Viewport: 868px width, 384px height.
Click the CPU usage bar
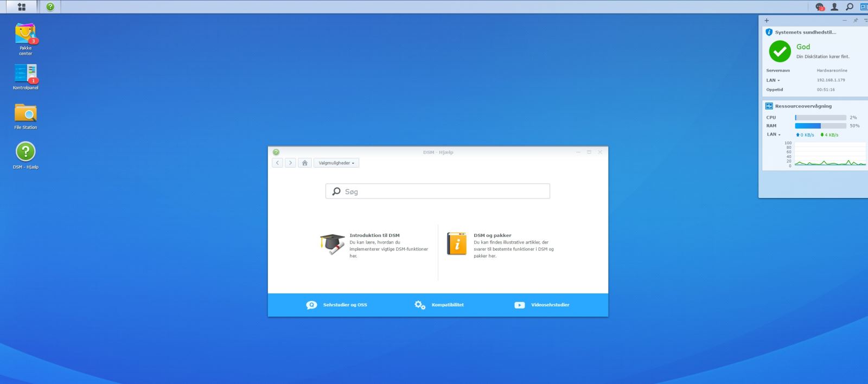[x=820, y=117]
